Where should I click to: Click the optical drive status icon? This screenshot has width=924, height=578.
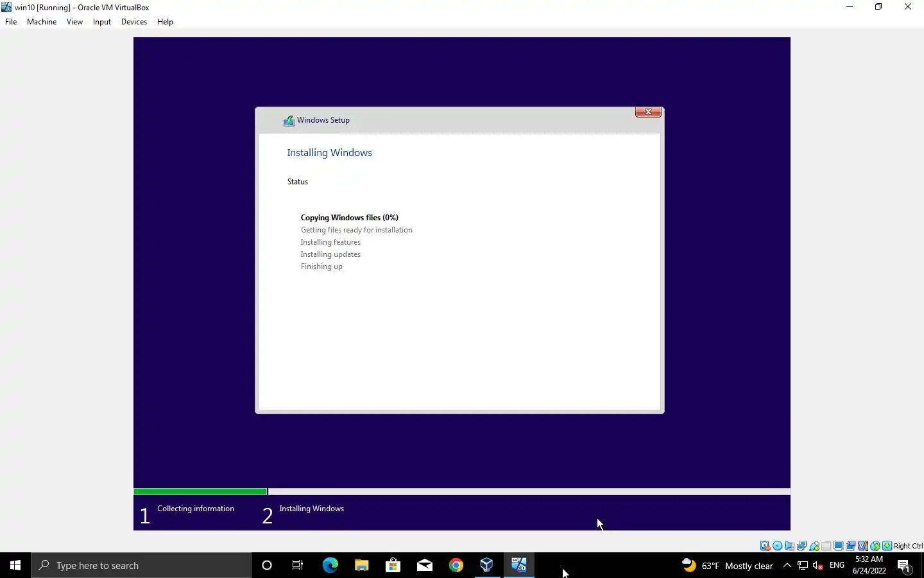(x=778, y=546)
